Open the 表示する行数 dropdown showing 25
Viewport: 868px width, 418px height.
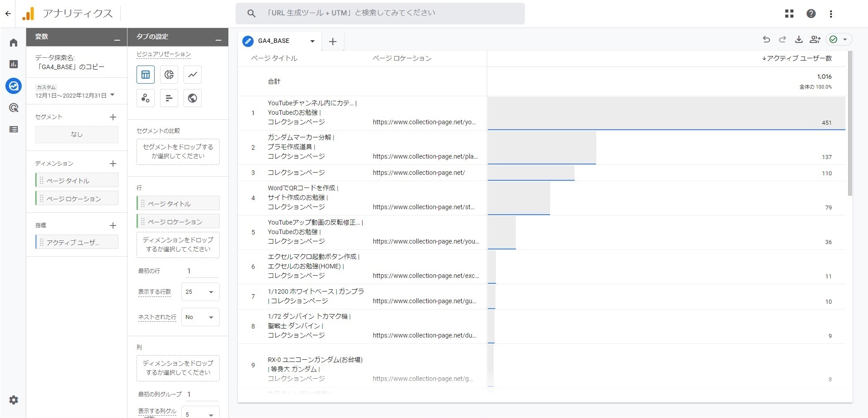tap(200, 292)
